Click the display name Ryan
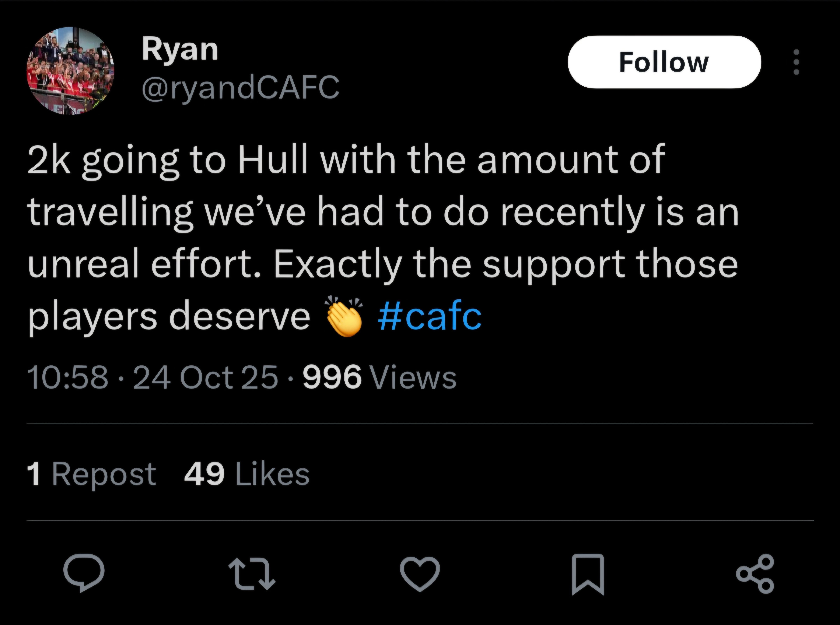 pyautogui.click(x=180, y=50)
